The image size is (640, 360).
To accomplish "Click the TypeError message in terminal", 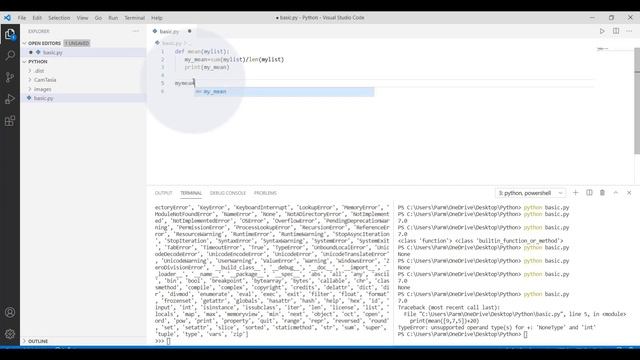I will click(497, 328).
